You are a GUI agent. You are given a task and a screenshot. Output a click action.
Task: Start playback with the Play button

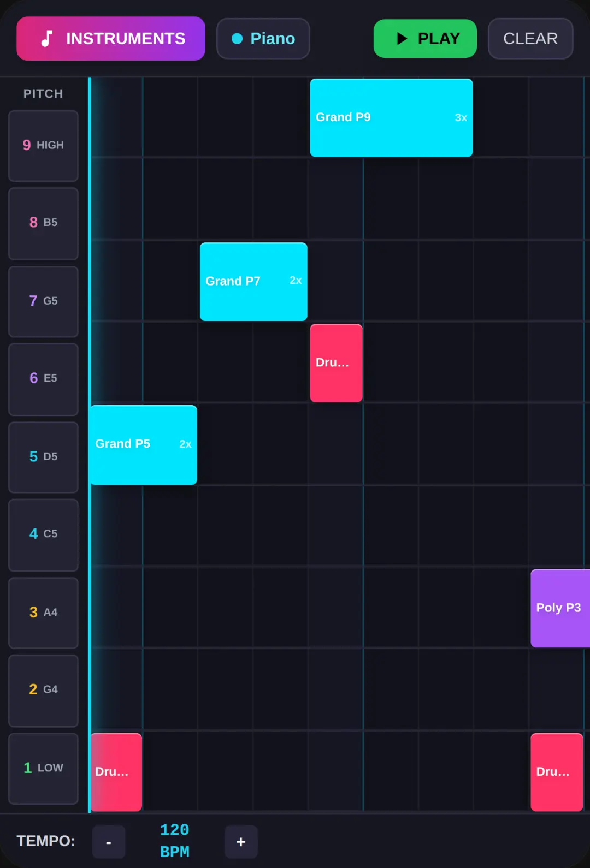click(x=425, y=39)
